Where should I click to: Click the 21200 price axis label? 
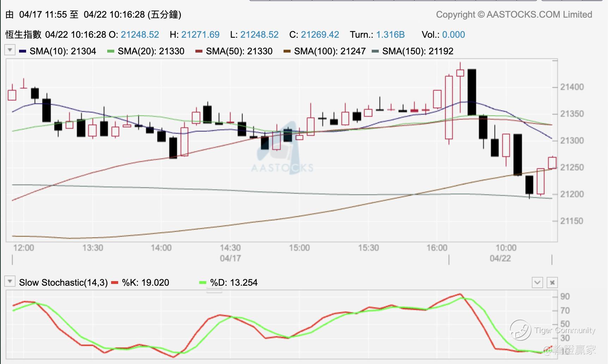pyautogui.click(x=572, y=194)
